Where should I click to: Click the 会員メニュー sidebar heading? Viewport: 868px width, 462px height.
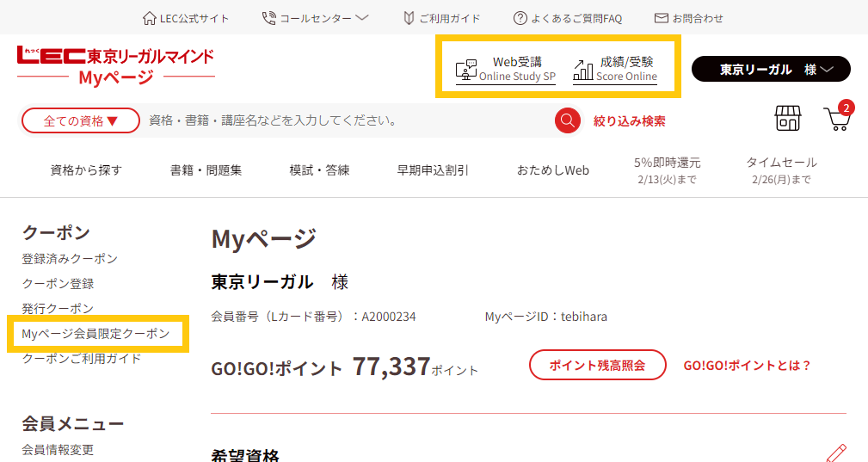coord(73,424)
